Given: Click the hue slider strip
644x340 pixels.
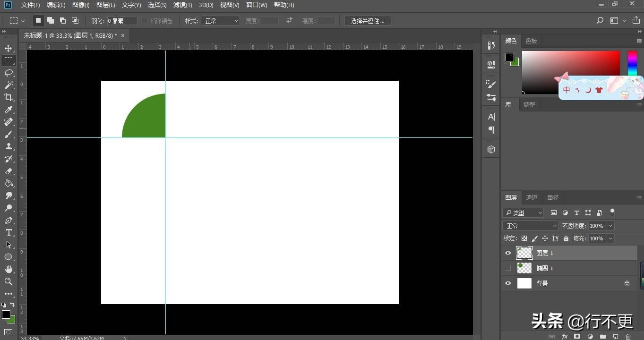Looking at the screenshot, I should point(632,63).
